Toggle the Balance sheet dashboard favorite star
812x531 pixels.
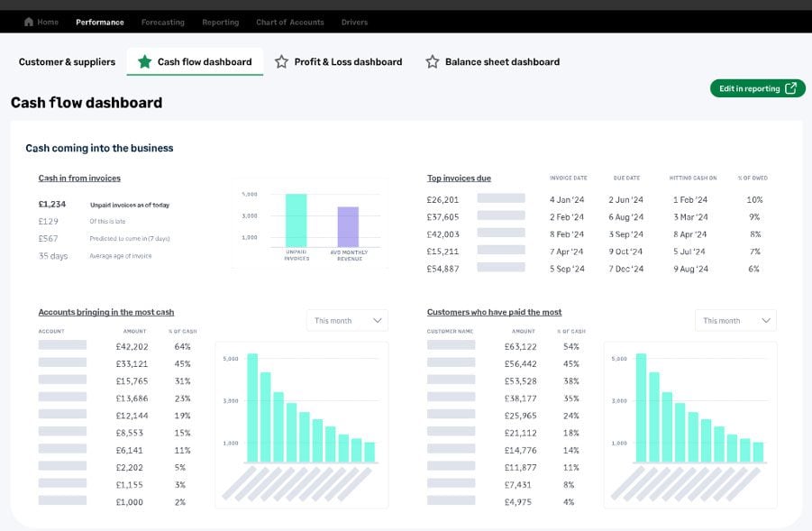tap(433, 61)
